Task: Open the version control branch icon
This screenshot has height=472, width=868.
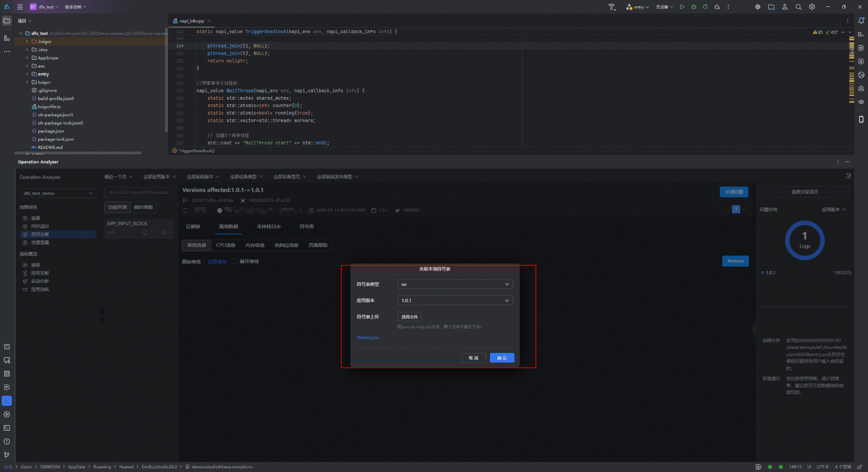Action: (7, 455)
